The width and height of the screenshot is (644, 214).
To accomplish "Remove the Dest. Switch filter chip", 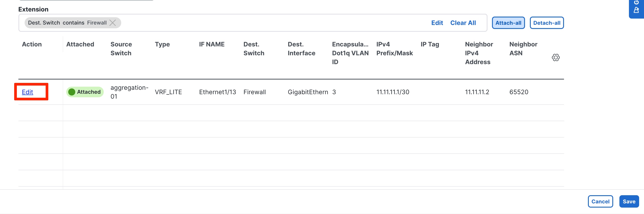I will (113, 23).
